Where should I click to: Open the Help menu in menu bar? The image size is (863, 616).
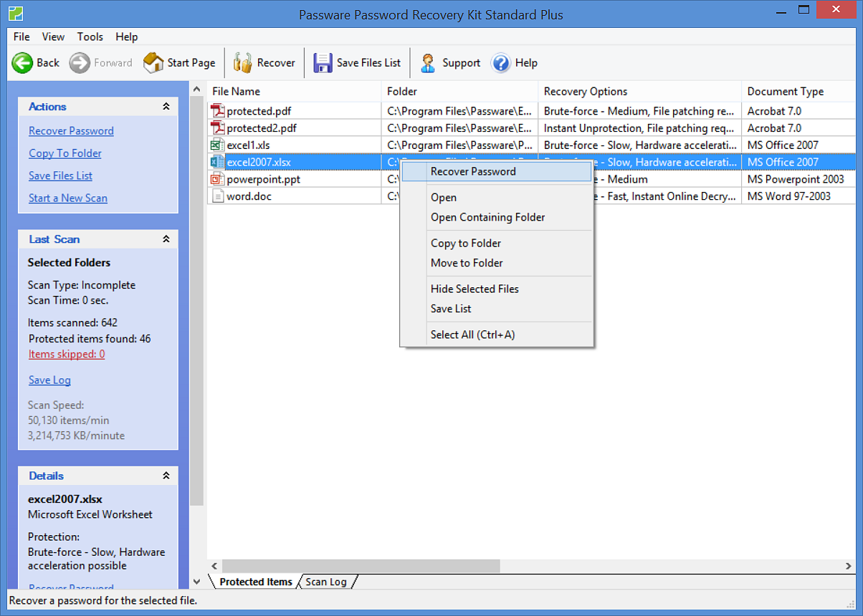click(x=127, y=37)
